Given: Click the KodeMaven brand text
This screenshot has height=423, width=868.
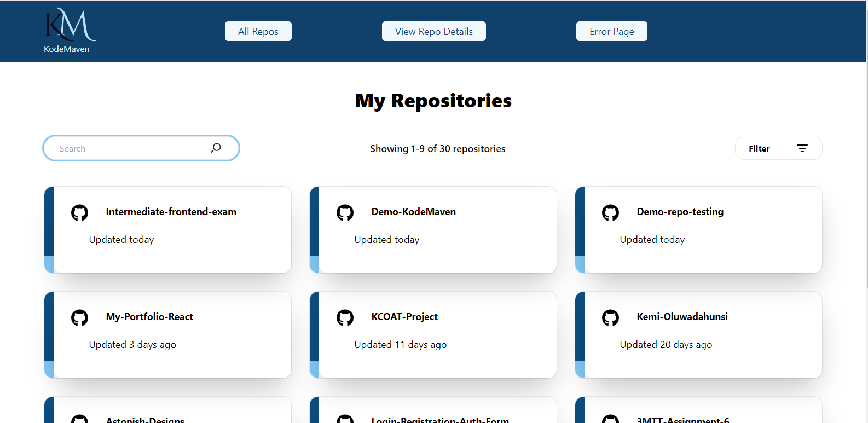Looking at the screenshot, I should point(67,49).
